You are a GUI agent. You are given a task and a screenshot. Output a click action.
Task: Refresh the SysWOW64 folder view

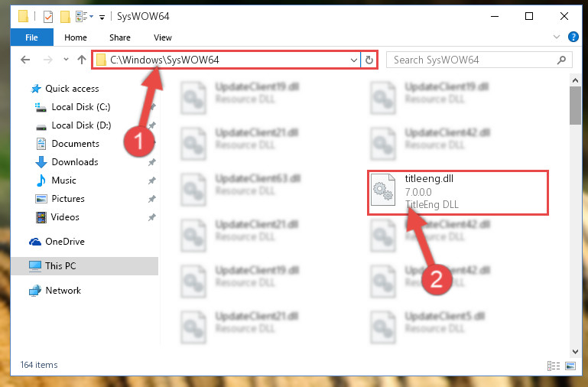pyautogui.click(x=369, y=60)
